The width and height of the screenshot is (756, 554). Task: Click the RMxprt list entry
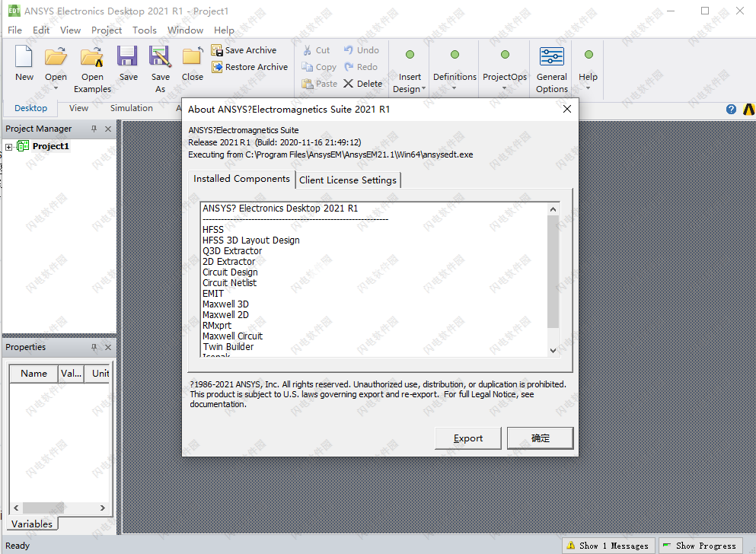216,325
